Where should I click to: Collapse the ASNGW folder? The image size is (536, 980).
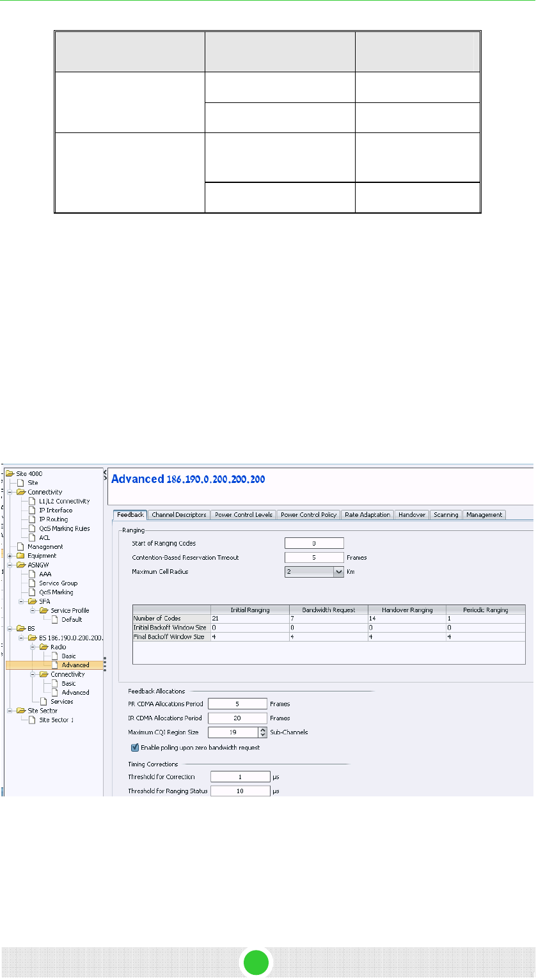click(x=9, y=565)
